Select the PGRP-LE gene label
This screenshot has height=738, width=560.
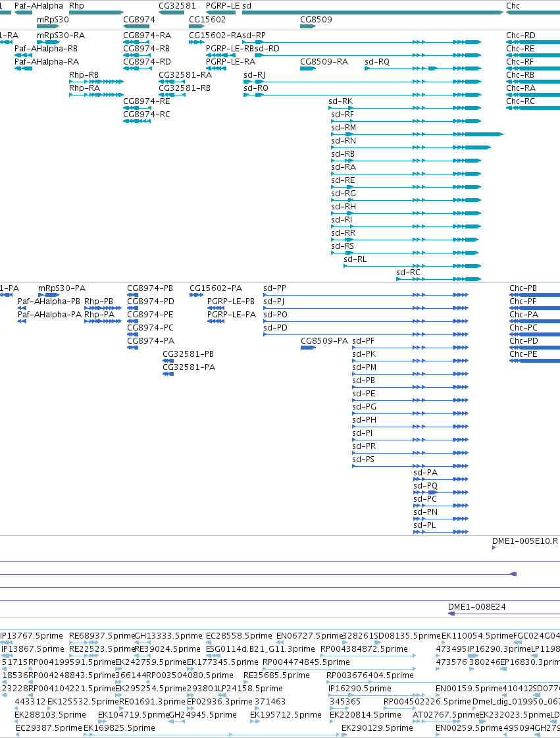click(x=222, y=6)
